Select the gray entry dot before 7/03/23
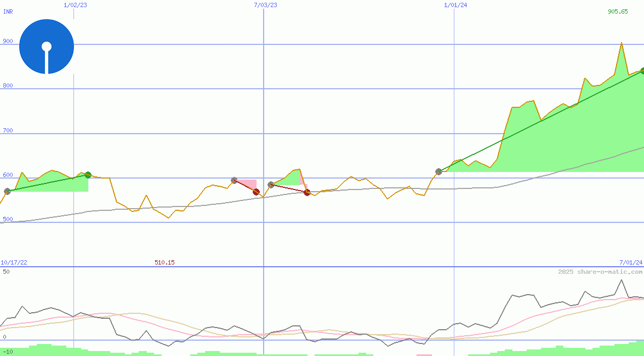Image resolution: width=644 pixels, height=356 pixels. (234, 180)
